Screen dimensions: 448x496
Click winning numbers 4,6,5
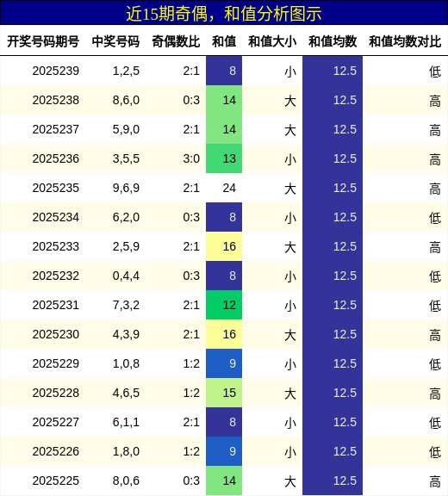tap(126, 393)
